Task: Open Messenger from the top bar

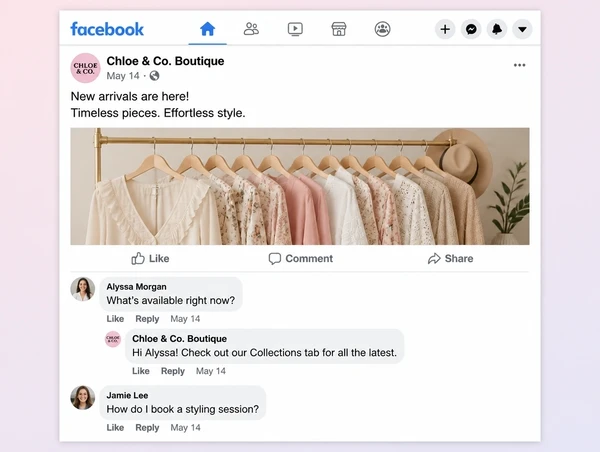Action: [x=471, y=29]
